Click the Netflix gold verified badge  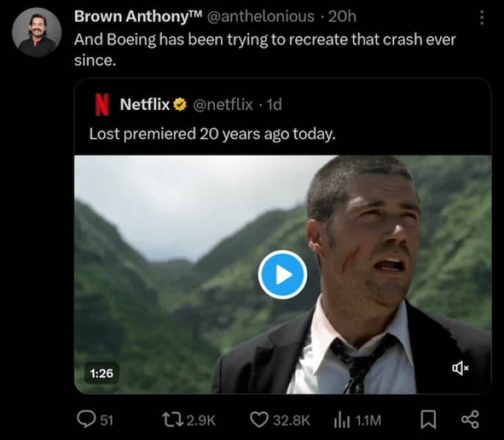pos(179,105)
